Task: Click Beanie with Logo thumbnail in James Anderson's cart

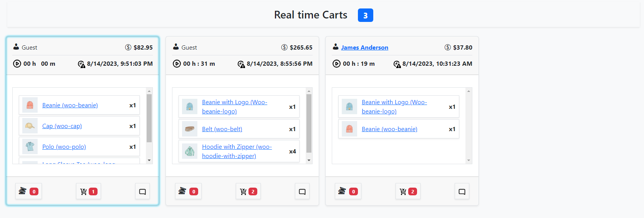Action: 349,107
